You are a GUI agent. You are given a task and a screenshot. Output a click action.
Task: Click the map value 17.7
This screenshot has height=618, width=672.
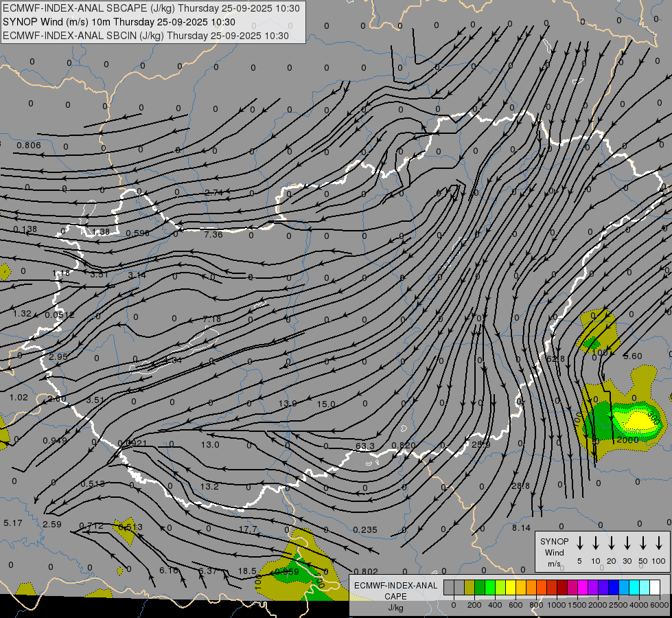[248, 529]
